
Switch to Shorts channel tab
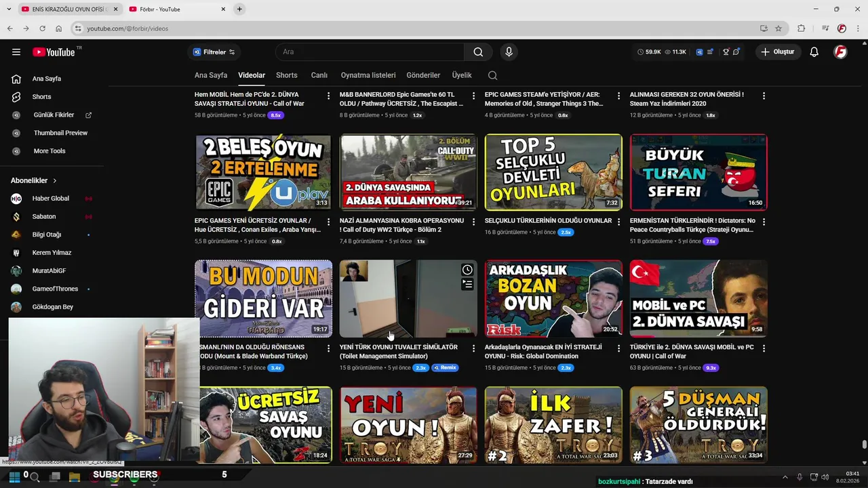click(286, 75)
